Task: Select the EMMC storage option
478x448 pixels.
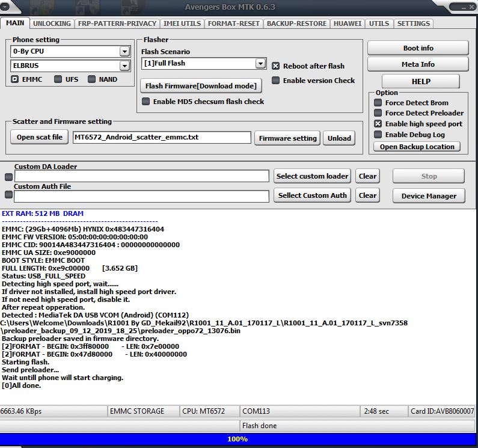Action: pyautogui.click(x=14, y=79)
